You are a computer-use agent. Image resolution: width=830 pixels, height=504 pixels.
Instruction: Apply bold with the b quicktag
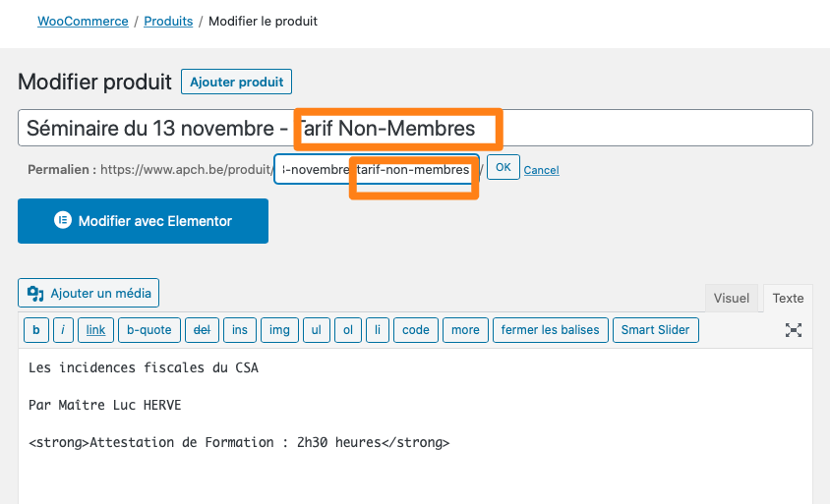pyautogui.click(x=36, y=330)
